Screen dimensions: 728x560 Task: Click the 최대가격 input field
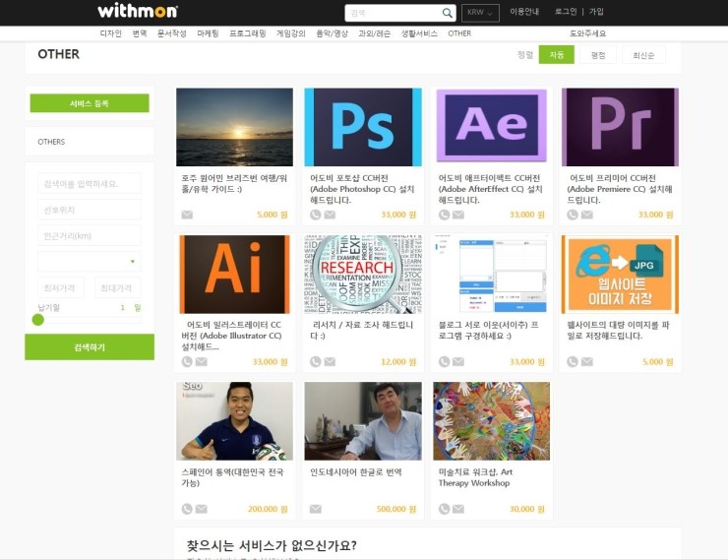click(x=117, y=288)
